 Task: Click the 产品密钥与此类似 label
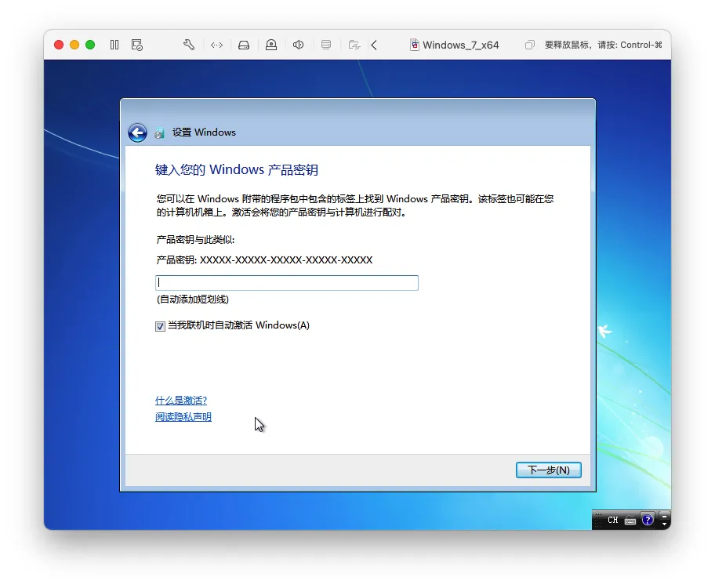[195, 239]
